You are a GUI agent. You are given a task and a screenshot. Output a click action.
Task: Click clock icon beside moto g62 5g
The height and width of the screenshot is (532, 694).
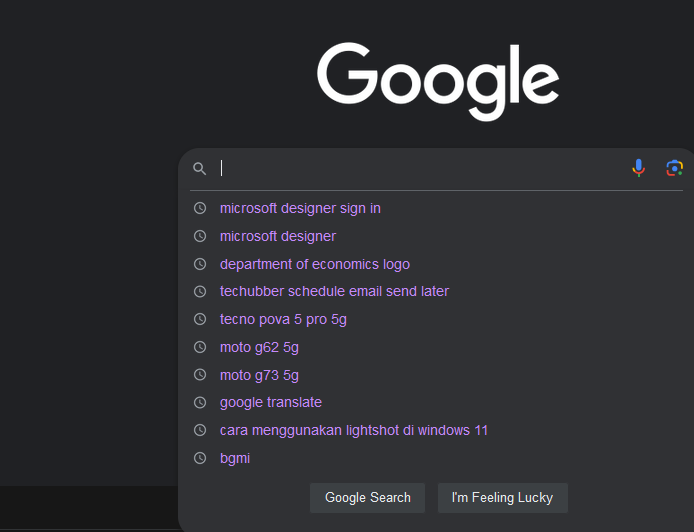(x=200, y=347)
